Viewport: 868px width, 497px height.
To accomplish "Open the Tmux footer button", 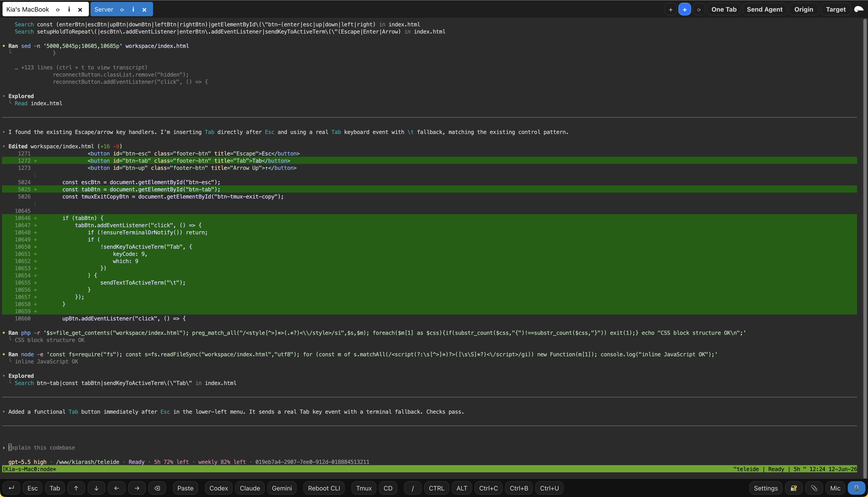I will 364,488.
